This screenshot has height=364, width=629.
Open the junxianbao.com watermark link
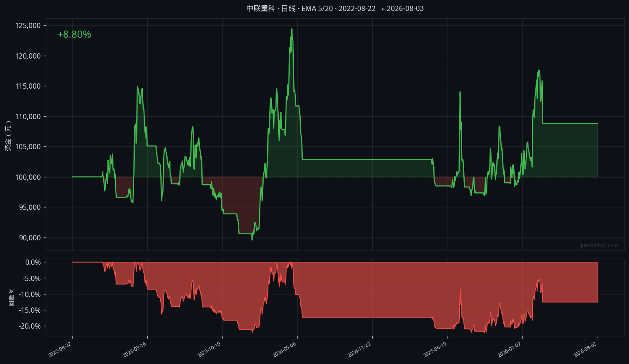tap(599, 246)
